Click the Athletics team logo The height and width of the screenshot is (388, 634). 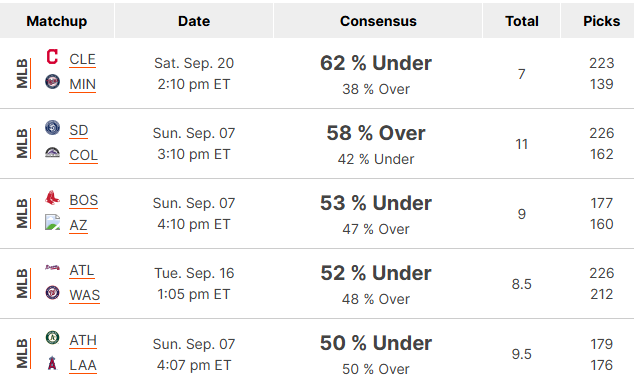[x=52, y=337]
